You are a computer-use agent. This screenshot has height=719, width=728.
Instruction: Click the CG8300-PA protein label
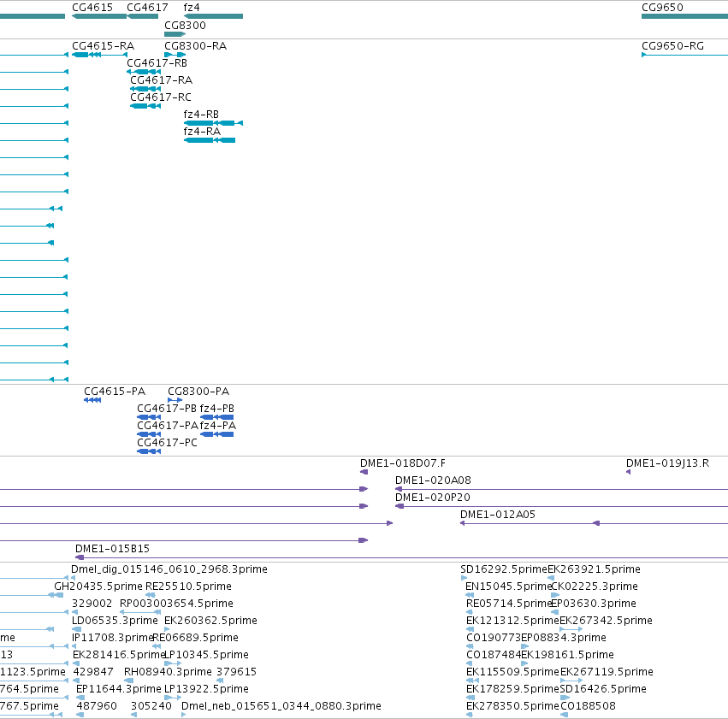pyautogui.click(x=198, y=392)
